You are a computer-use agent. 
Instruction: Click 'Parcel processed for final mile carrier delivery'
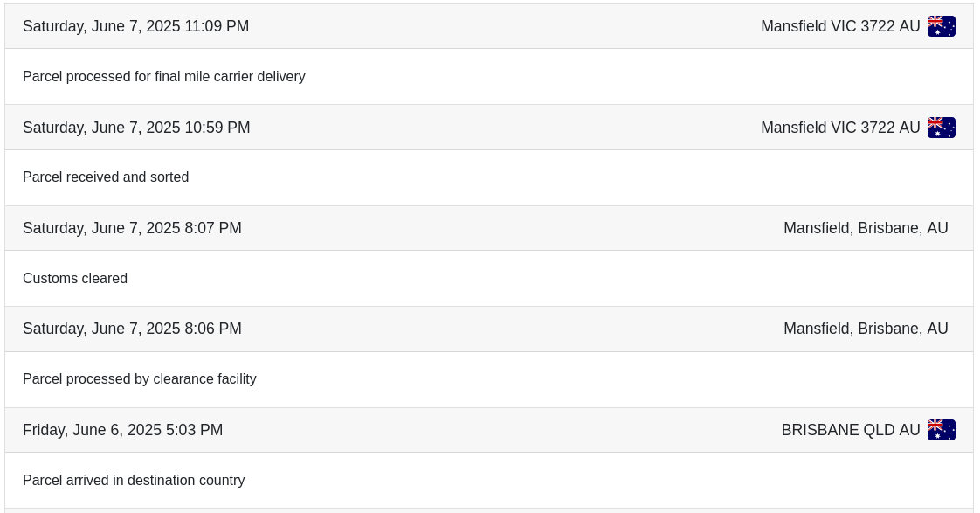163,77
